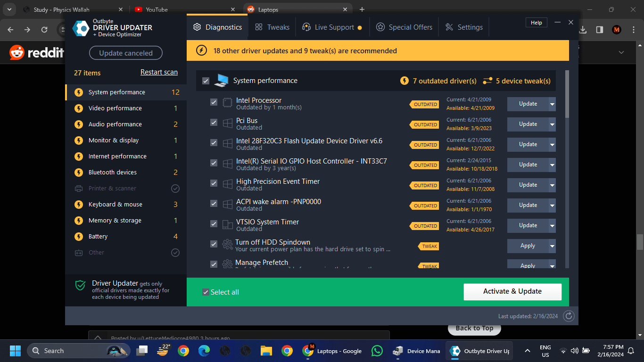Open Windows Start menu icon

[15, 351]
